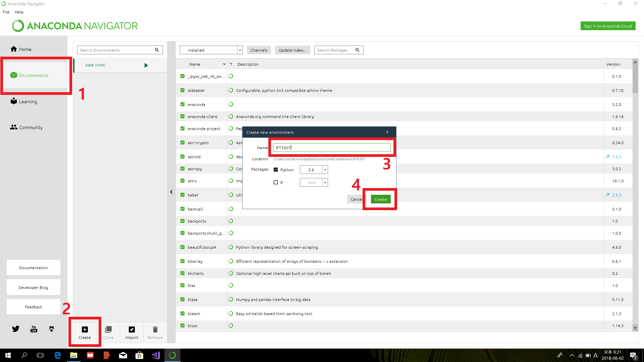
Task: Open the Learning section
Action: pos(24,102)
